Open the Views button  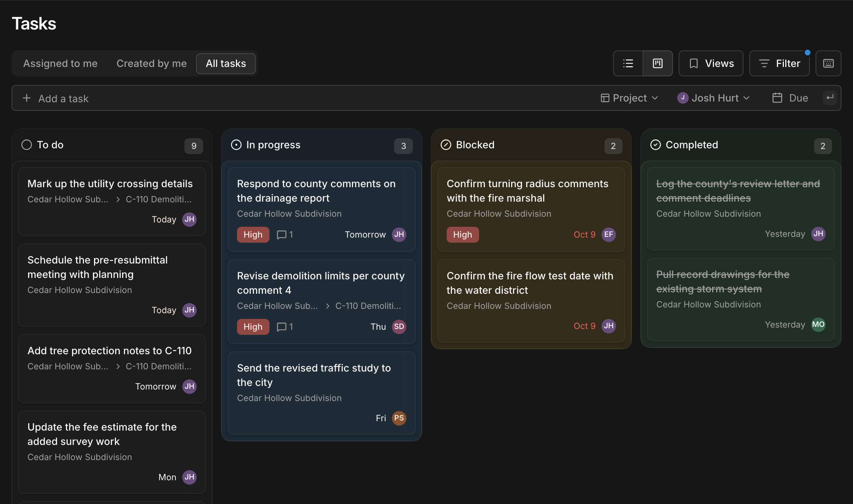[711, 63]
